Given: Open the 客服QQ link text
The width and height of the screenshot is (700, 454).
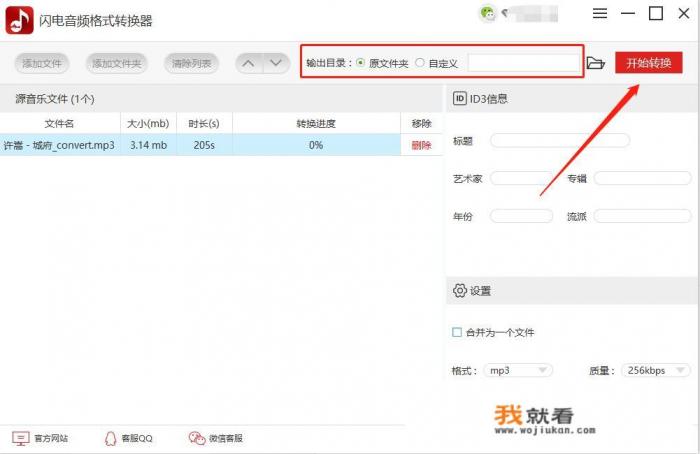Looking at the screenshot, I should pyautogui.click(x=137, y=438).
